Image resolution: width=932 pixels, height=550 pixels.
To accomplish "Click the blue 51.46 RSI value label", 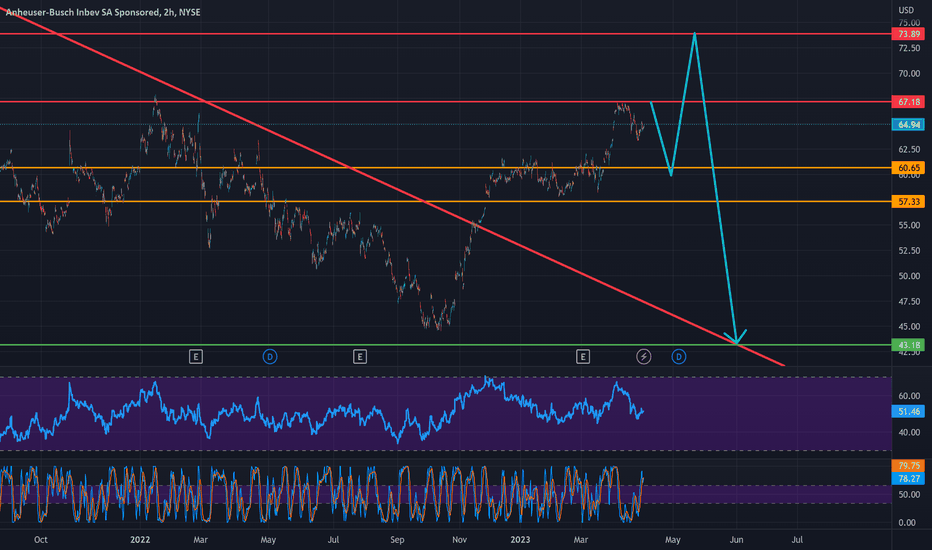I will click(x=908, y=411).
